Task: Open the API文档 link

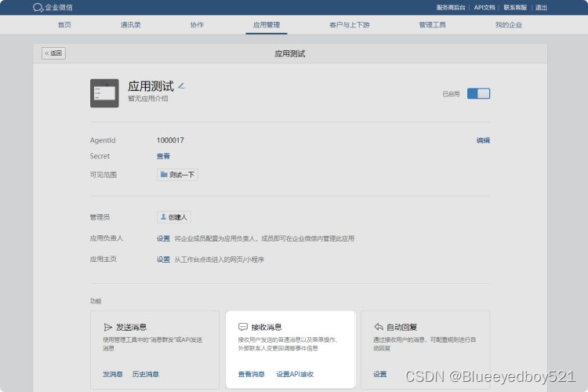Action: point(485,8)
